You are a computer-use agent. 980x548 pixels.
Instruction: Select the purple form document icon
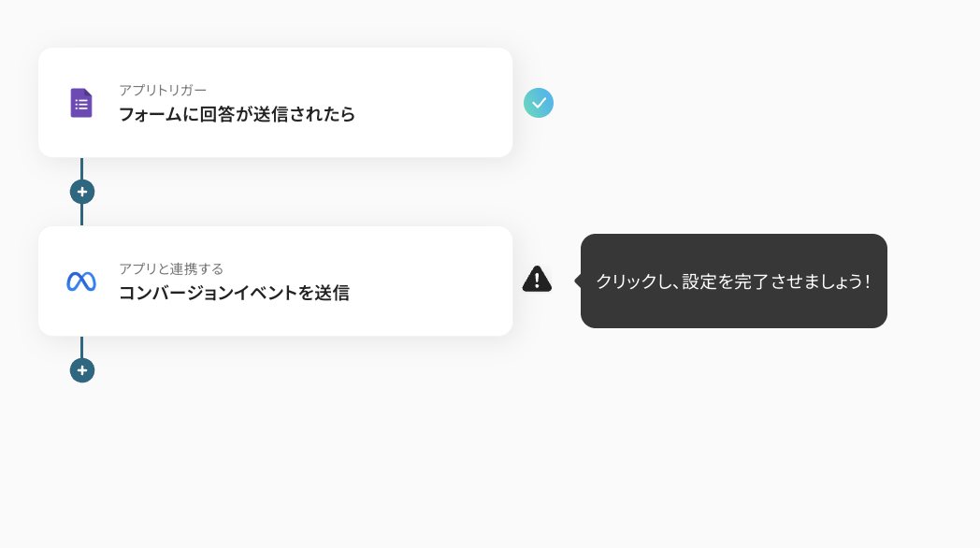[x=81, y=103]
